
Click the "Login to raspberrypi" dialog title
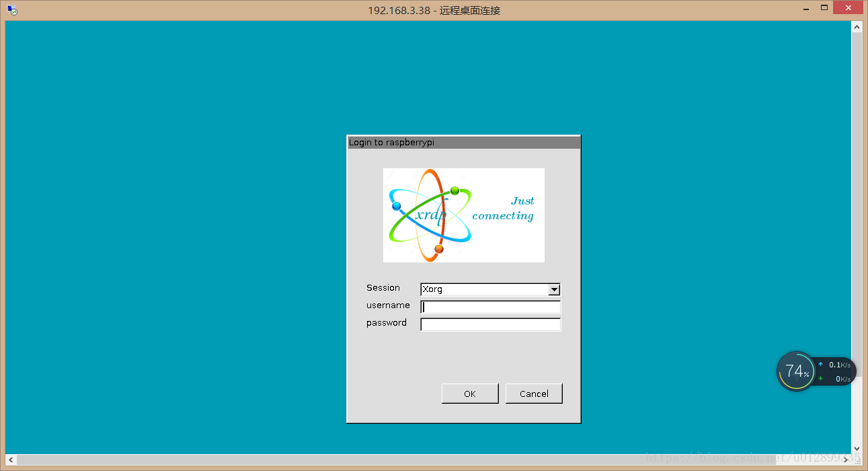(391, 143)
